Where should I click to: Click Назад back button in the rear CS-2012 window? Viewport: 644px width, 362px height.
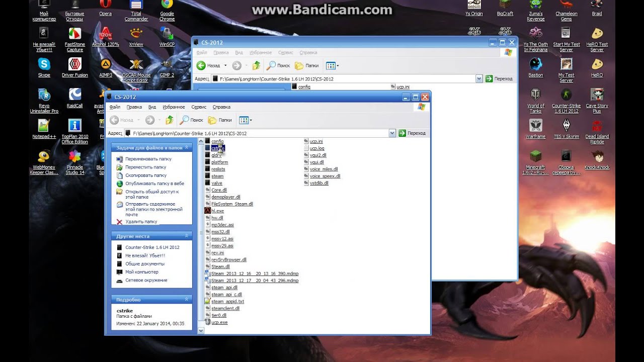coord(208,65)
